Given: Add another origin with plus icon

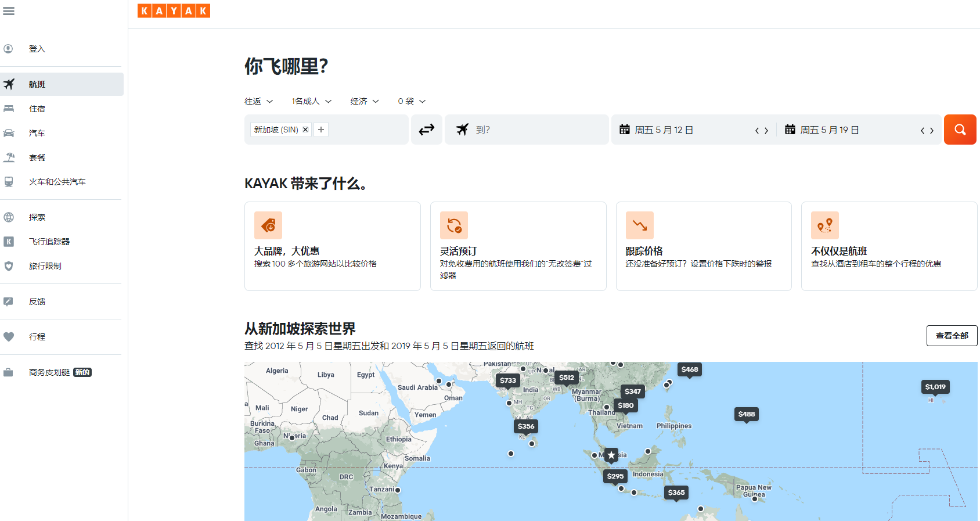Looking at the screenshot, I should pyautogui.click(x=321, y=130).
